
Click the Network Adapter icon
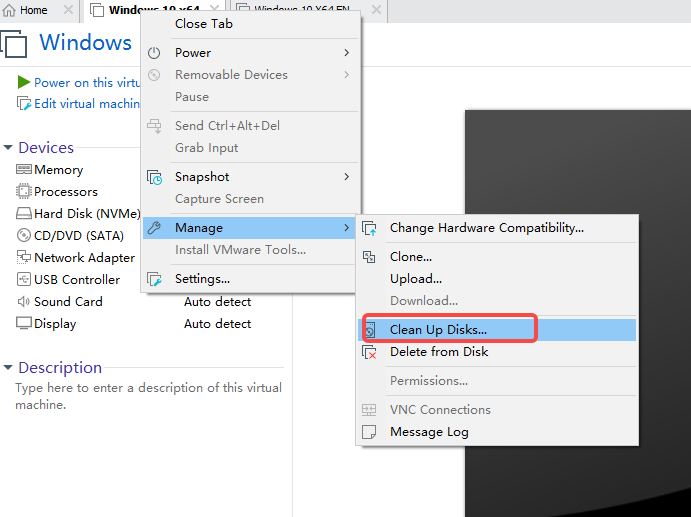click(23, 257)
